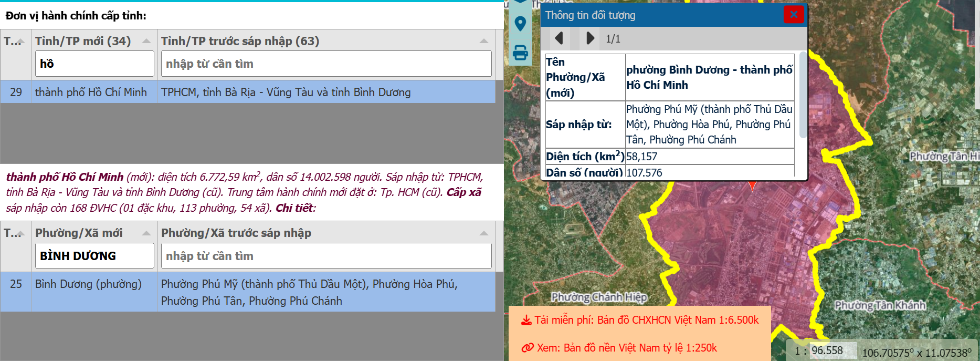The height and width of the screenshot is (361, 980).
Task: Click the popup's vertical scrollbar
Action: click(x=803, y=95)
